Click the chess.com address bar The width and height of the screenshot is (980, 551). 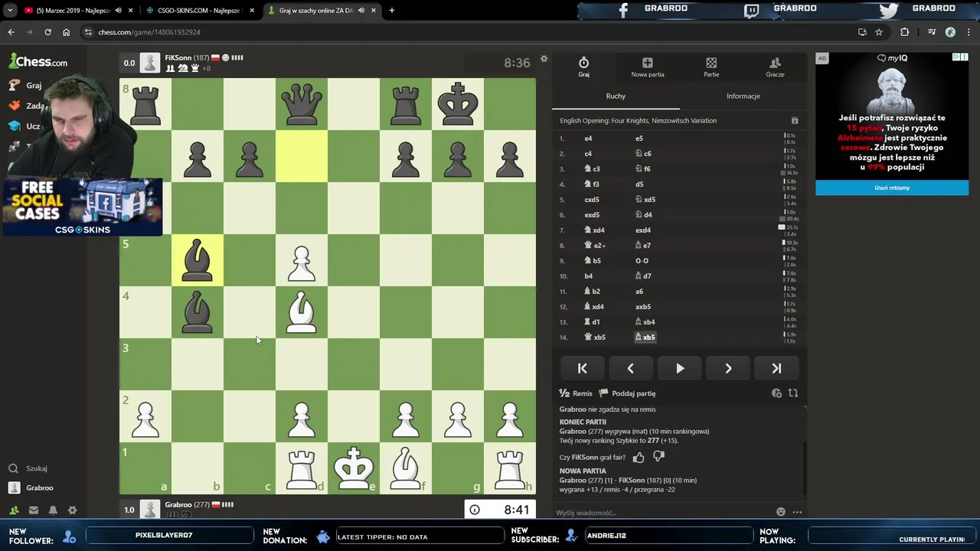(467, 32)
